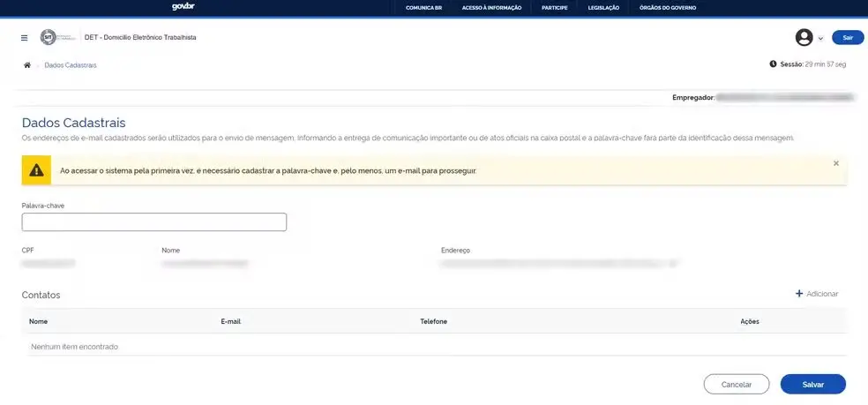Click the SIT logo in header

click(49, 37)
